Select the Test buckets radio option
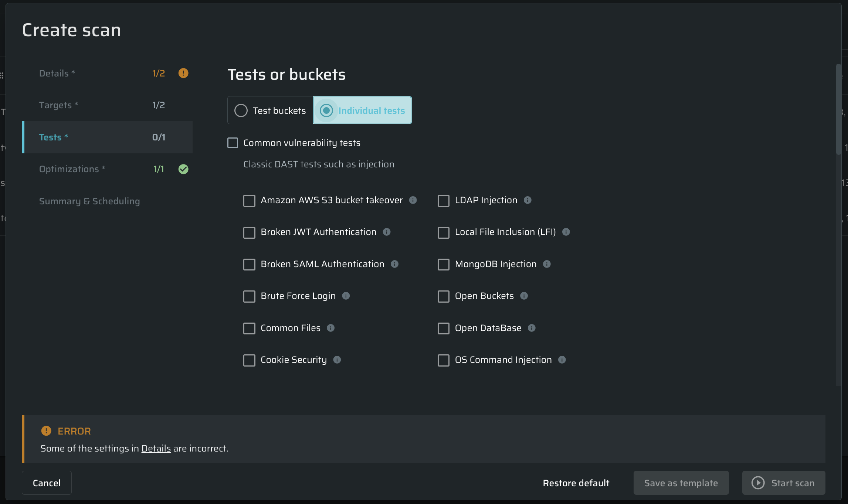 [241, 110]
